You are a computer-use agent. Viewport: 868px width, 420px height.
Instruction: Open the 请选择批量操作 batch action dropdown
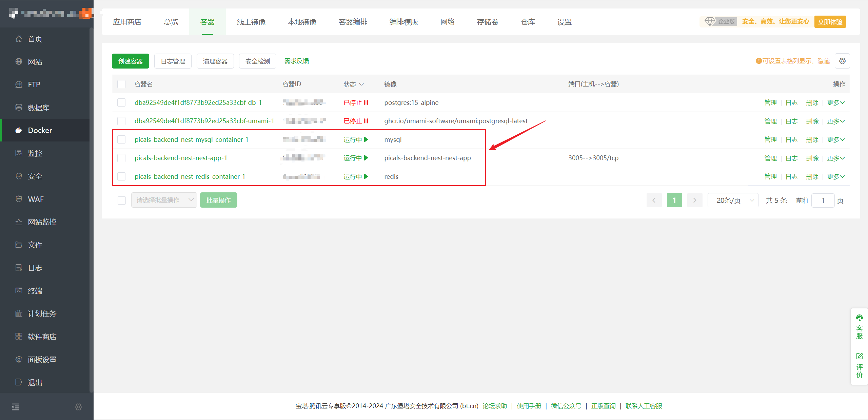pos(164,200)
